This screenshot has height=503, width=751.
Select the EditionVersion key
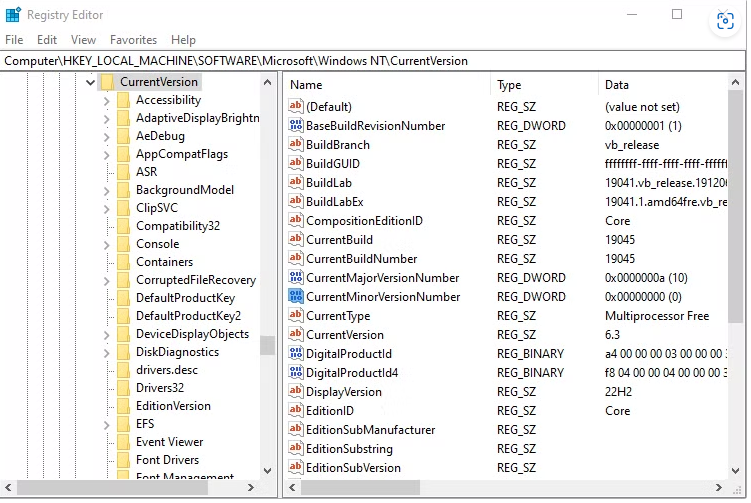173,406
